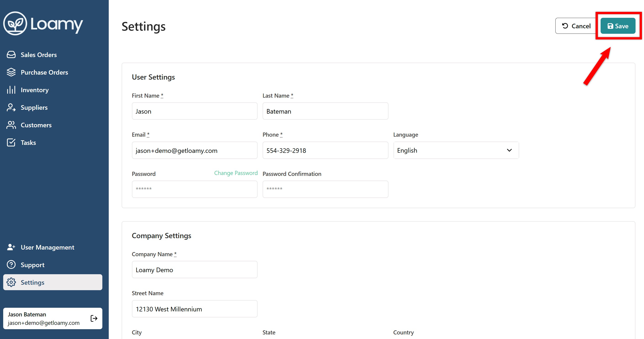Navigate to Suppliers
This screenshot has width=644, height=339.
coord(53,107)
